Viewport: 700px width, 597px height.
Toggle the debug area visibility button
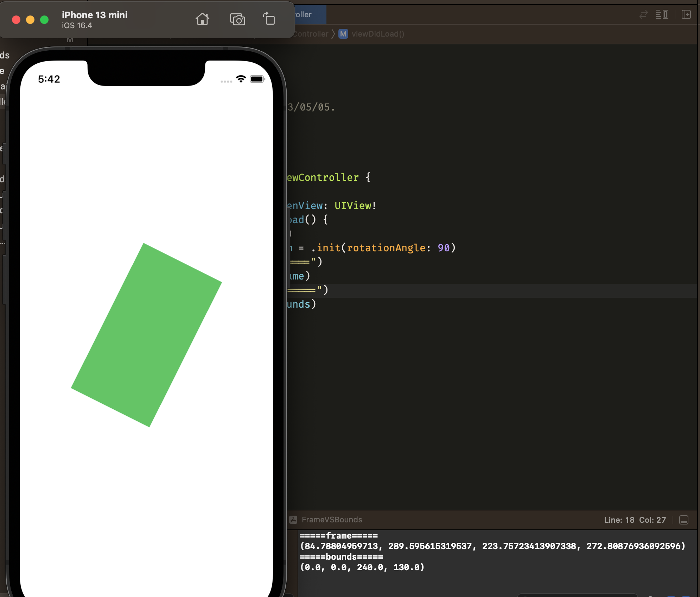pyautogui.click(x=683, y=520)
